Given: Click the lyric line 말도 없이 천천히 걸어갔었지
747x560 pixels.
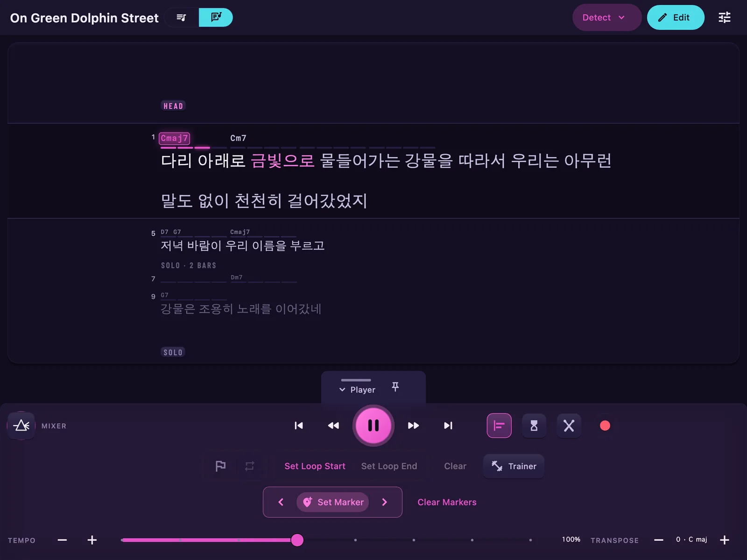Looking at the screenshot, I should (264, 201).
